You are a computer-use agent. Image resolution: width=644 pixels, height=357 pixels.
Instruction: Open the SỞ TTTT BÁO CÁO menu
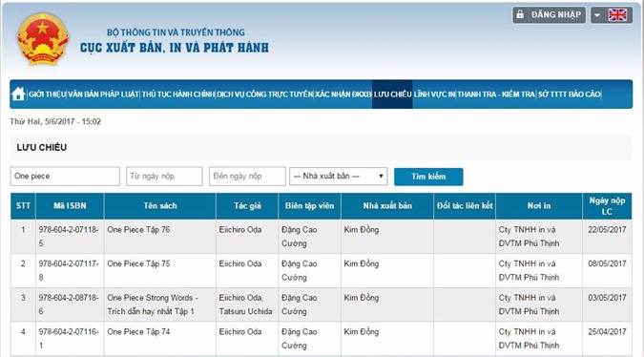[570, 94]
